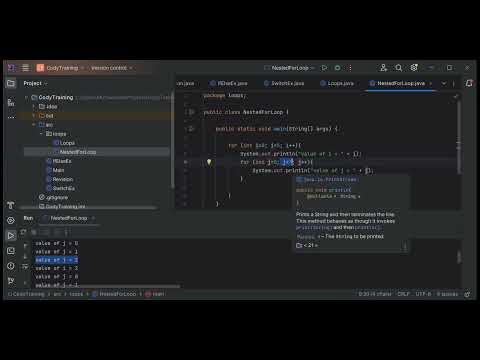Select IfElseEx class in project tree

coord(59,161)
